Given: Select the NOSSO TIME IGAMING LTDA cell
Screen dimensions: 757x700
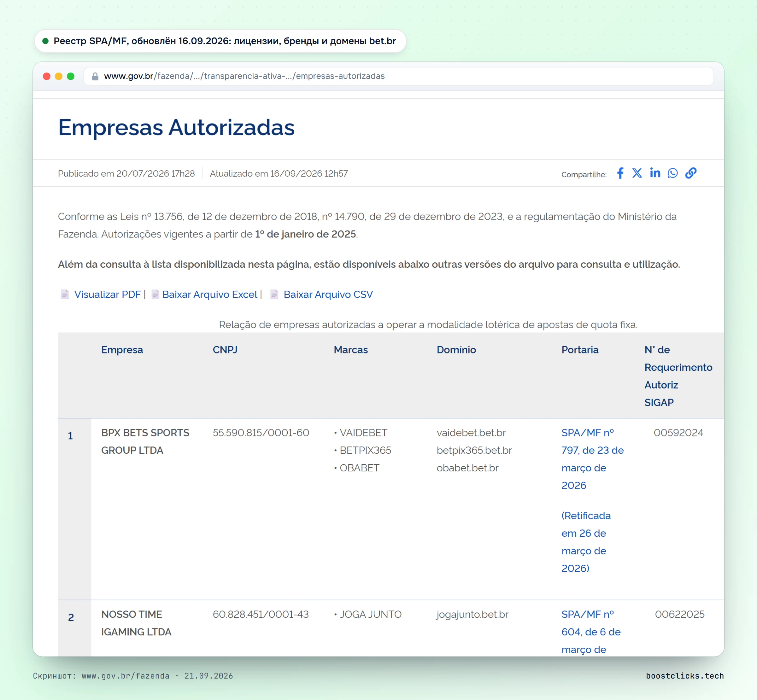Looking at the screenshot, I should tap(136, 623).
